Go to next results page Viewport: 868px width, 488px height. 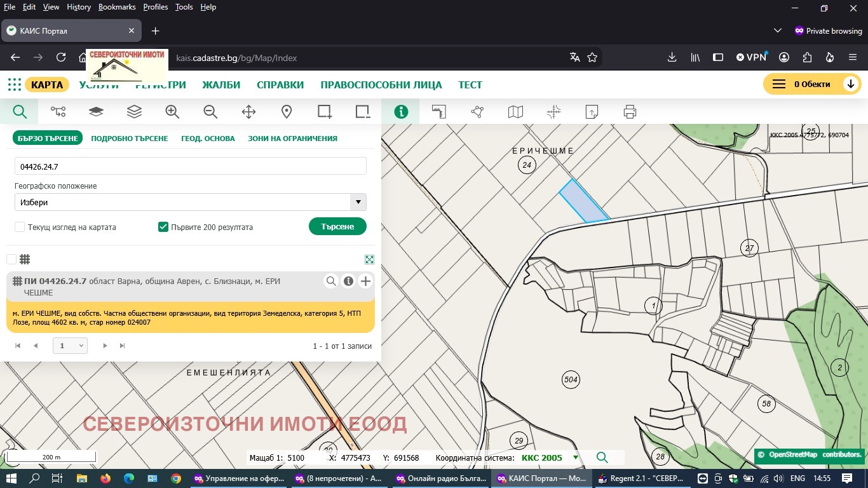(105, 346)
